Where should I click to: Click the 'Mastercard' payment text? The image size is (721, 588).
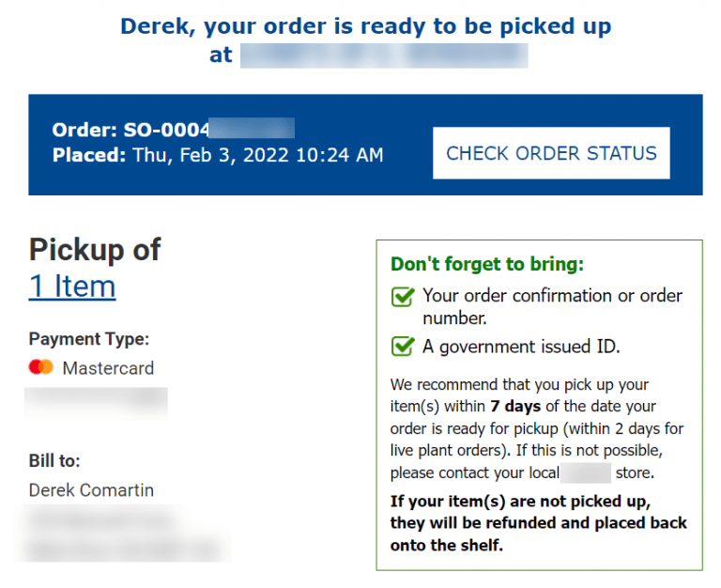[108, 368]
